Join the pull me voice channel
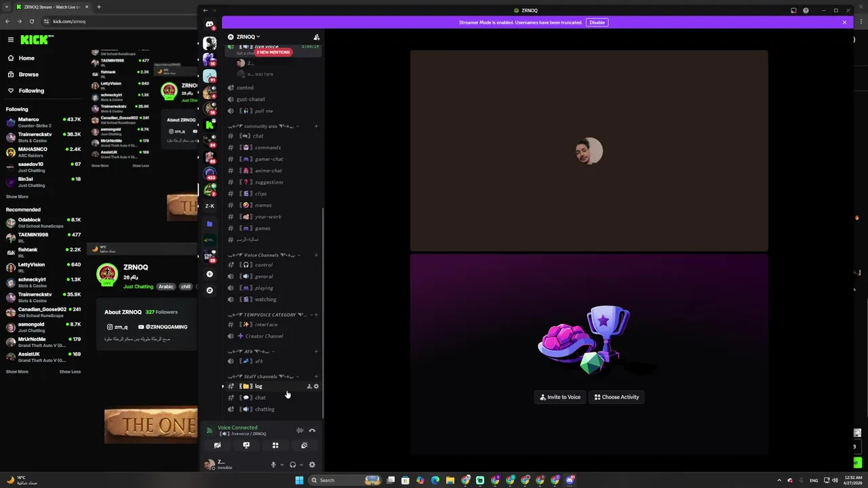 tap(273, 111)
